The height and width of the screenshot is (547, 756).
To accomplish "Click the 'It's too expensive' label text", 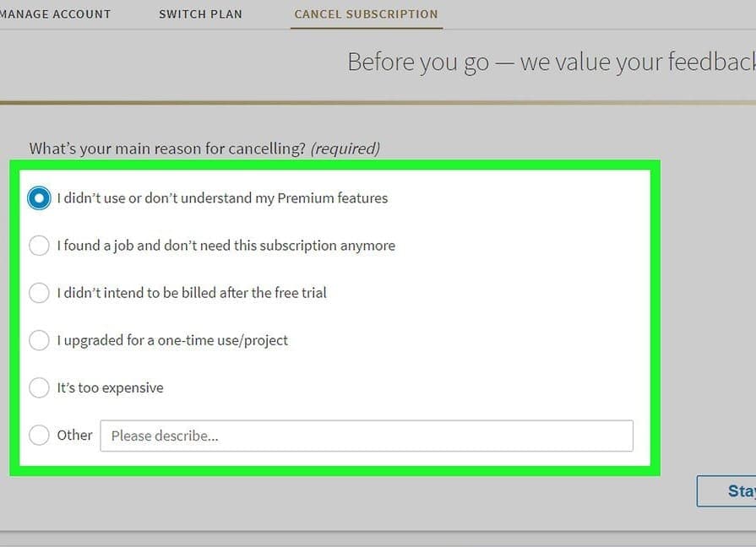I will [110, 387].
